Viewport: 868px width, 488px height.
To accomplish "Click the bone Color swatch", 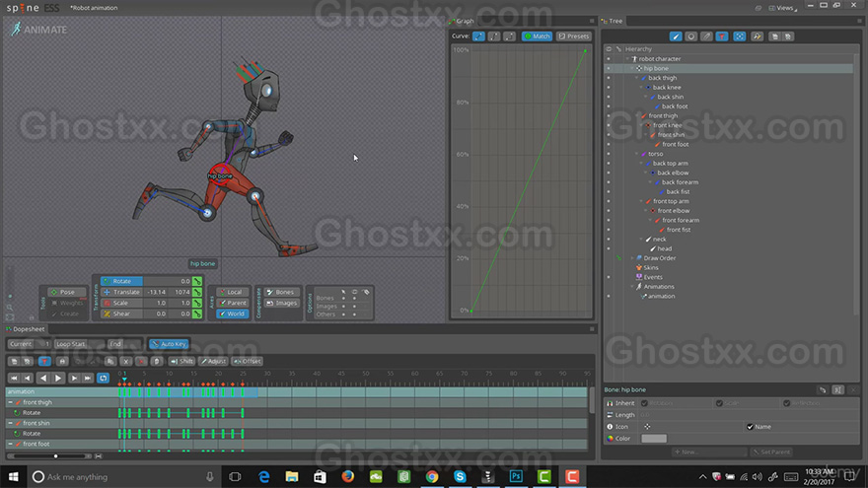I will pyautogui.click(x=654, y=438).
